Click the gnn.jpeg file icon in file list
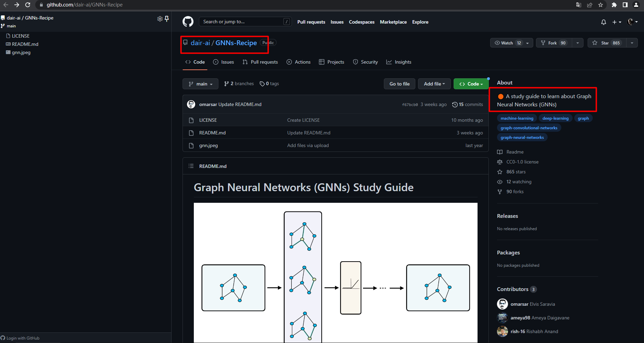 [191, 146]
